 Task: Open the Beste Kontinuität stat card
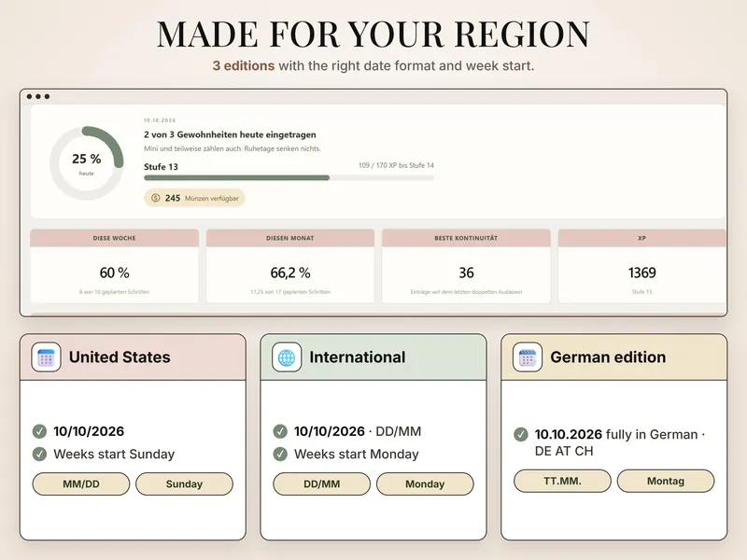466,266
